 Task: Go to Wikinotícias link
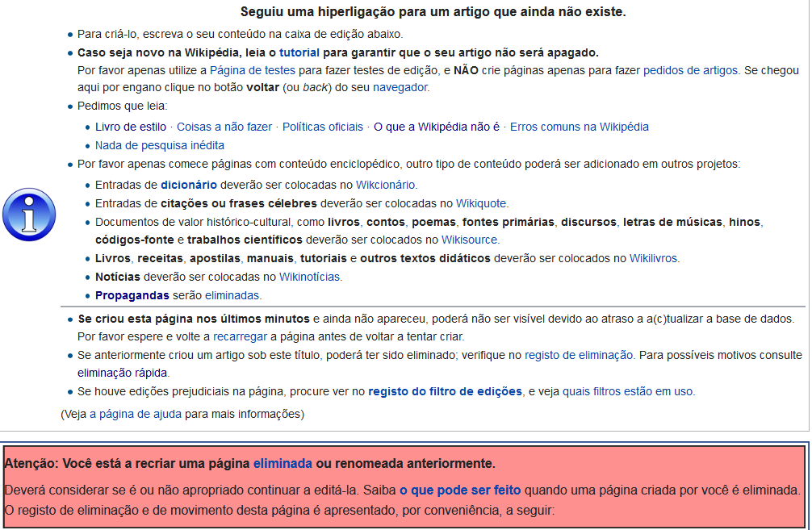pos(309,277)
